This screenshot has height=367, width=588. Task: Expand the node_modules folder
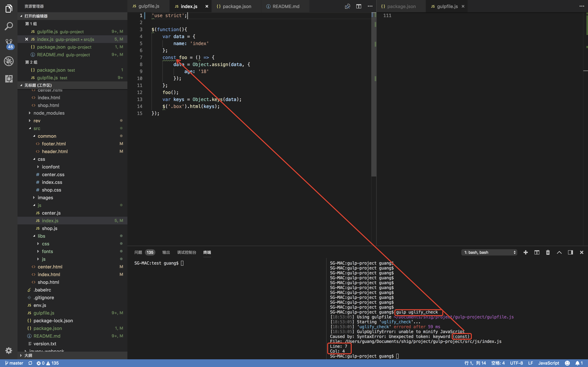pyautogui.click(x=49, y=113)
